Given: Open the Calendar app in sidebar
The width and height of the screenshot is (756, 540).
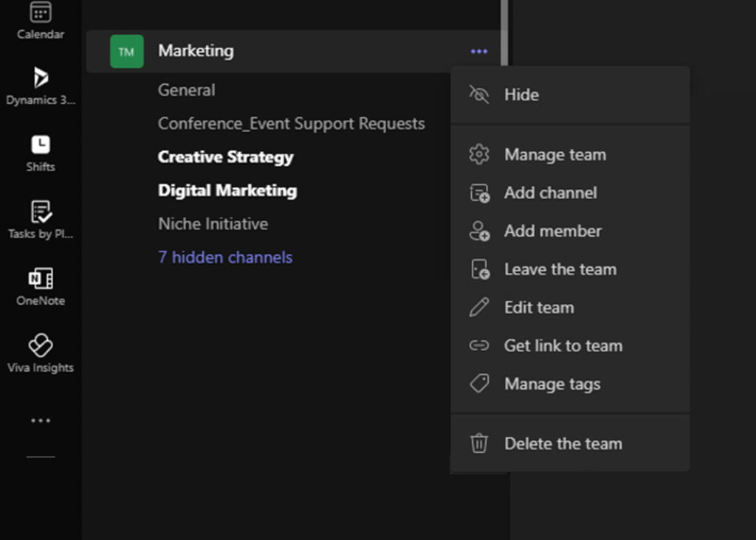Looking at the screenshot, I should click(x=41, y=21).
